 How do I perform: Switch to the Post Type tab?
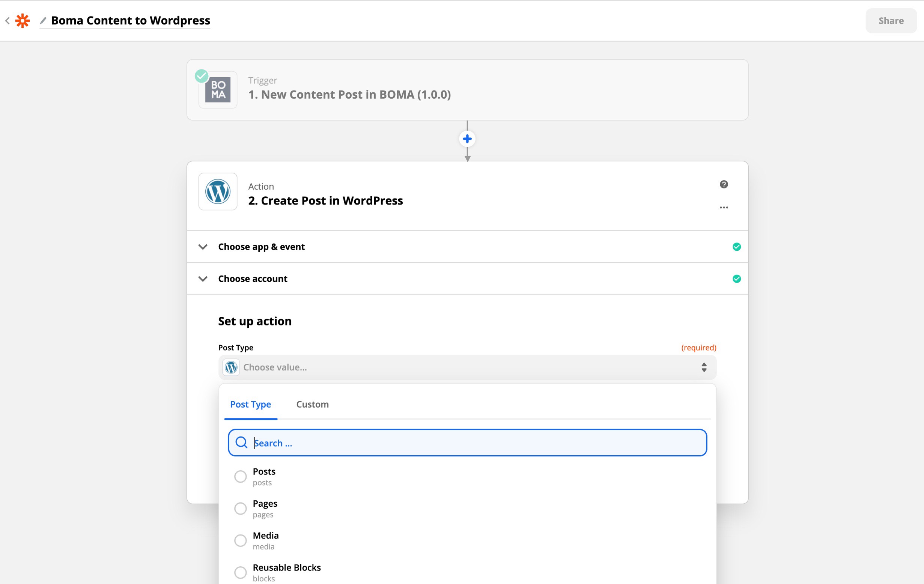pyautogui.click(x=251, y=404)
